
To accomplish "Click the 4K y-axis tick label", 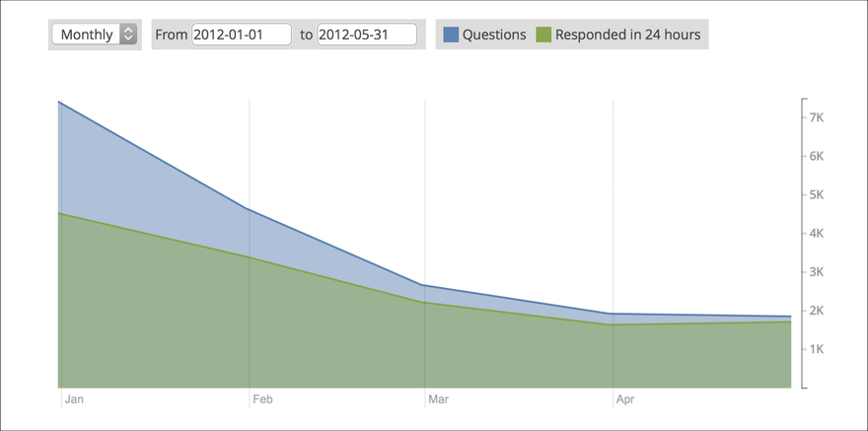I will (x=817, y=234).
